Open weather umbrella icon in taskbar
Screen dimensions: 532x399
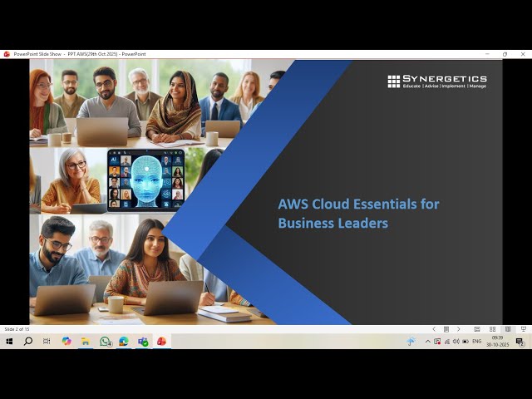point(411,341)
